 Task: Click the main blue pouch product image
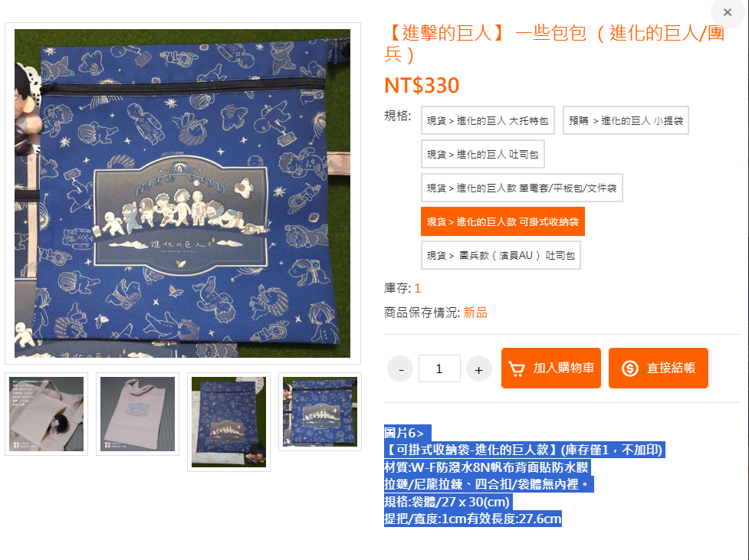[182, 193]
